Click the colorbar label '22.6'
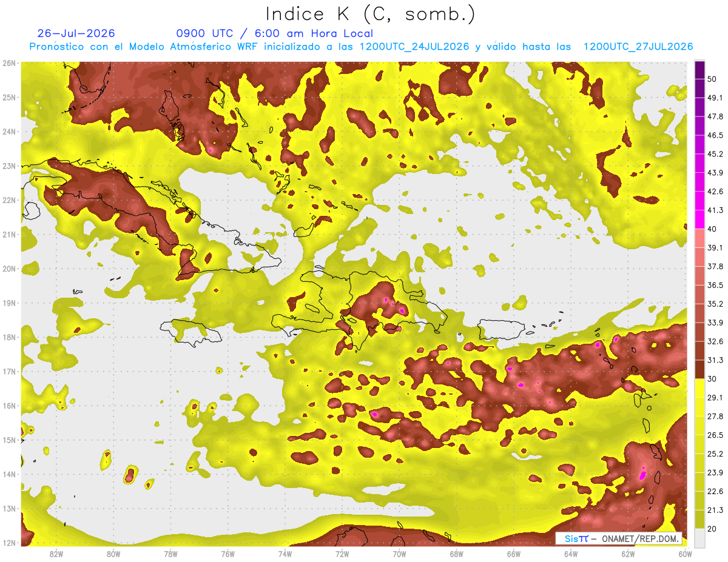728x562 pixels. (x=715, y=491)
